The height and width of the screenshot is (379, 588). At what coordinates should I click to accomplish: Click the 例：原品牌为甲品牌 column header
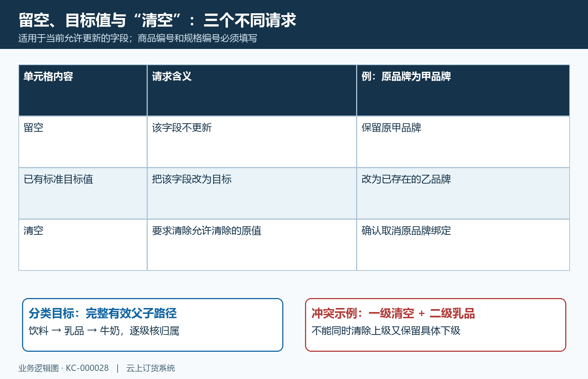(463, 91)
